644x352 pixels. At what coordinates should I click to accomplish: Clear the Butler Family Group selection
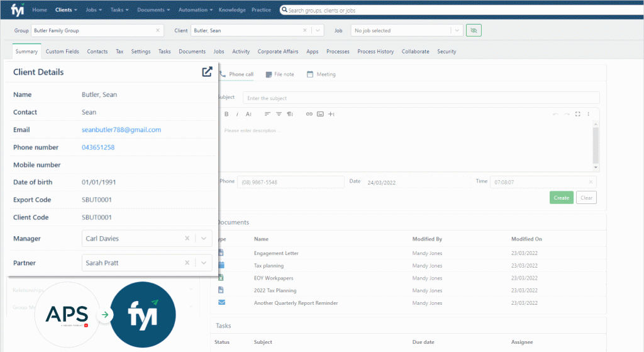click(158, 30)
